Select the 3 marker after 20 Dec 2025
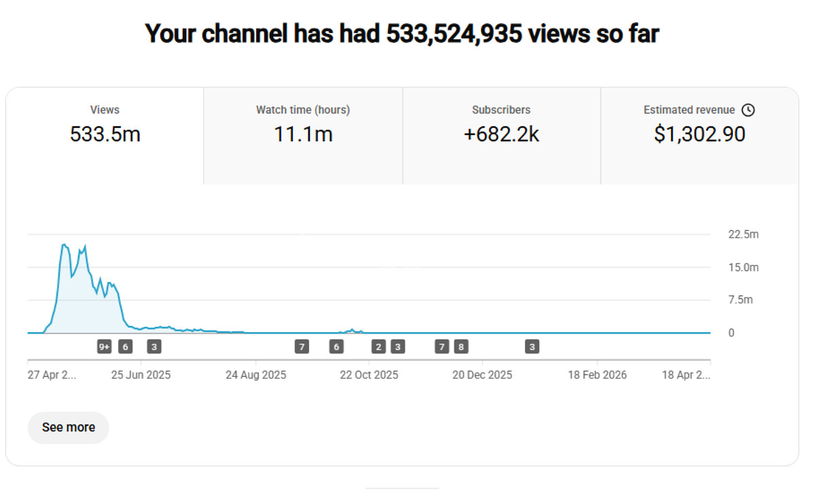 533,347
